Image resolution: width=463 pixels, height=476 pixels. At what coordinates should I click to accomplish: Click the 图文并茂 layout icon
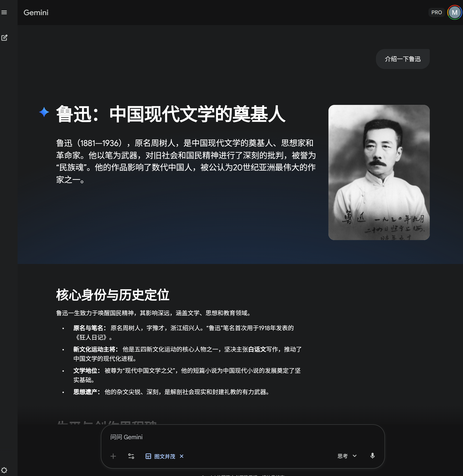148,456
